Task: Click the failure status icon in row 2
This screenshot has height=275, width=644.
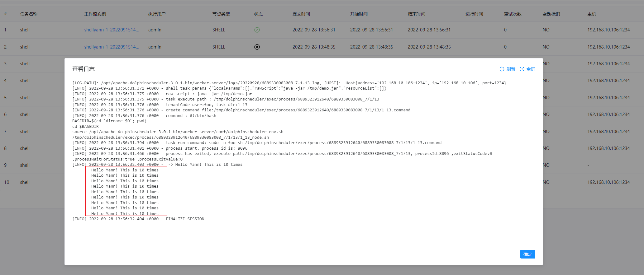Action: tap(257, 47)
